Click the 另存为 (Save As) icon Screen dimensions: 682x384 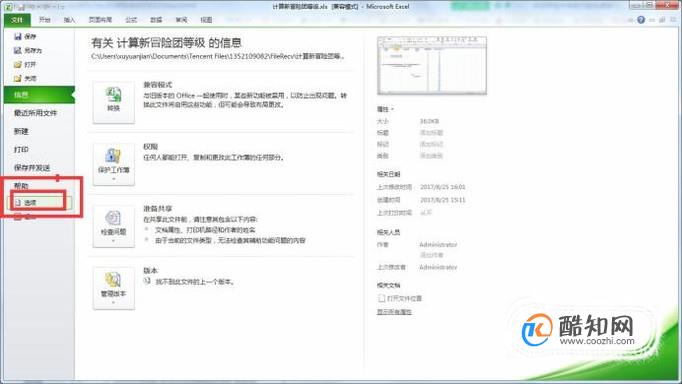click(x=17, y=50)
